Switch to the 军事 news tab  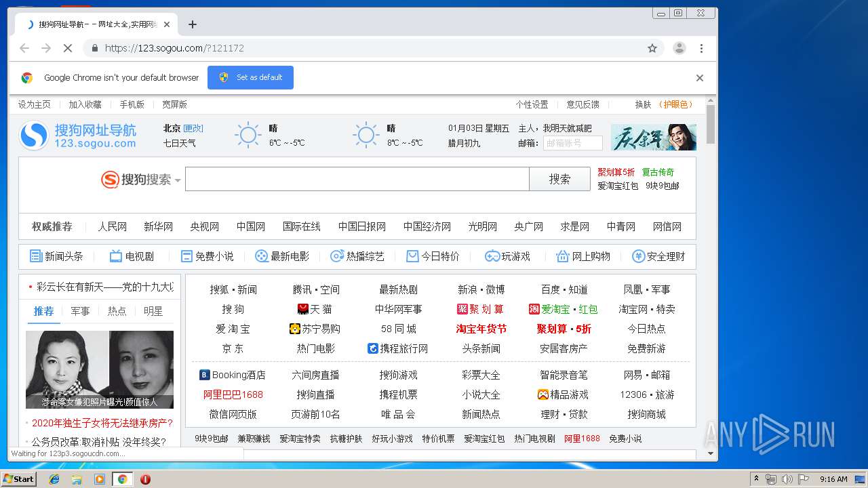80,311
